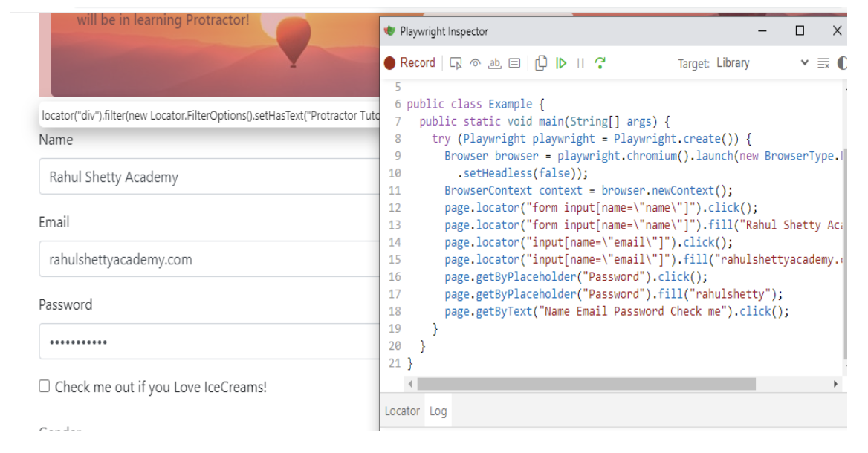Expand the Library target selector chevron
The image size is (868, 453).
[x=804, y=63]
